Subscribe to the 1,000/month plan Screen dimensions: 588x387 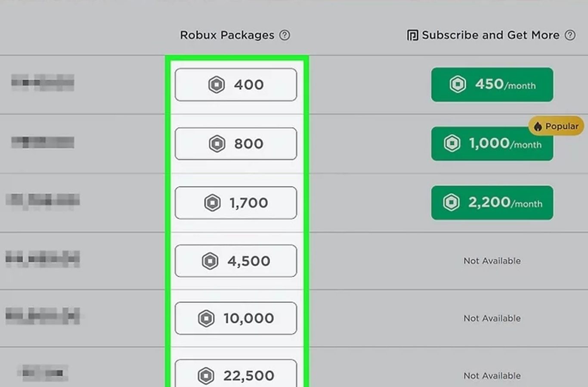pos(492,143)
